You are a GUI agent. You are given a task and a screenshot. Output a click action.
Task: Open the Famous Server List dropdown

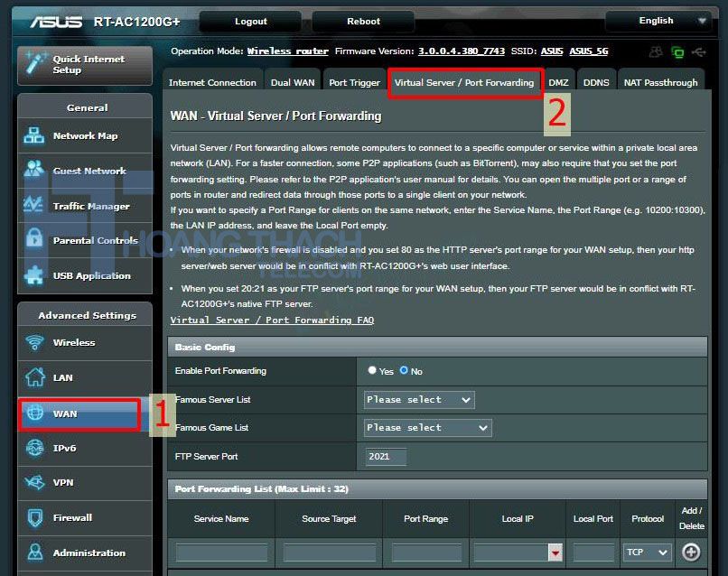pyautogui.click(x=419, y=400)
